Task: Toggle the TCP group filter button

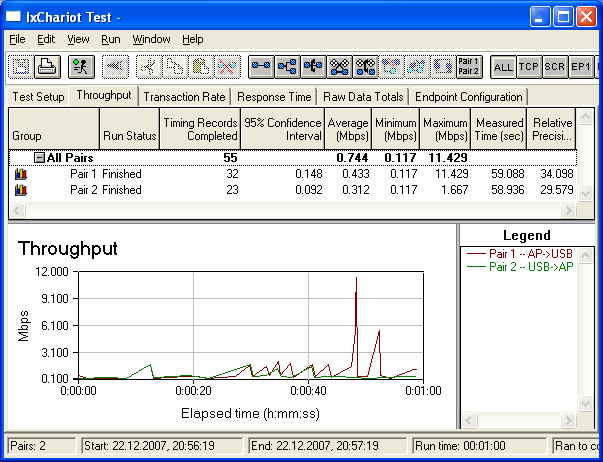Action: (529, 67)
